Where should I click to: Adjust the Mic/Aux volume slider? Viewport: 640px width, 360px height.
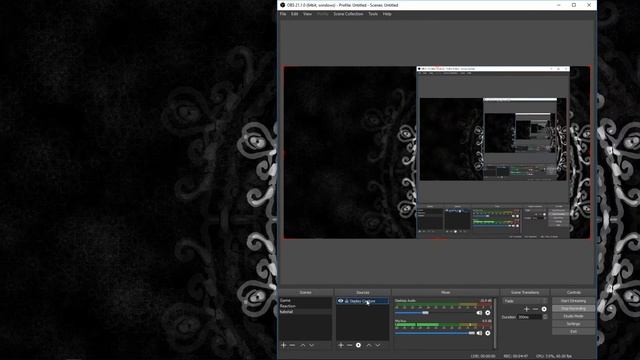(x=435, y=333)
